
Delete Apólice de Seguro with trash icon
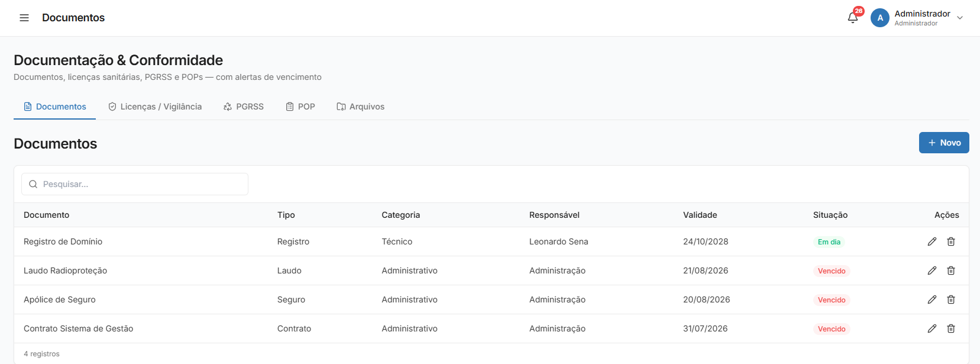coord(951,299)
